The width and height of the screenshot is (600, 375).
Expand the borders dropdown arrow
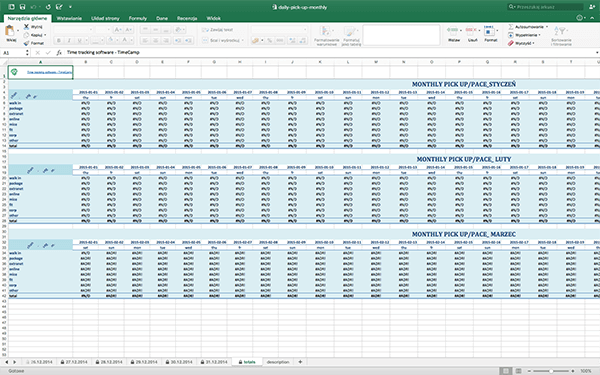click(x=102, y=41)
